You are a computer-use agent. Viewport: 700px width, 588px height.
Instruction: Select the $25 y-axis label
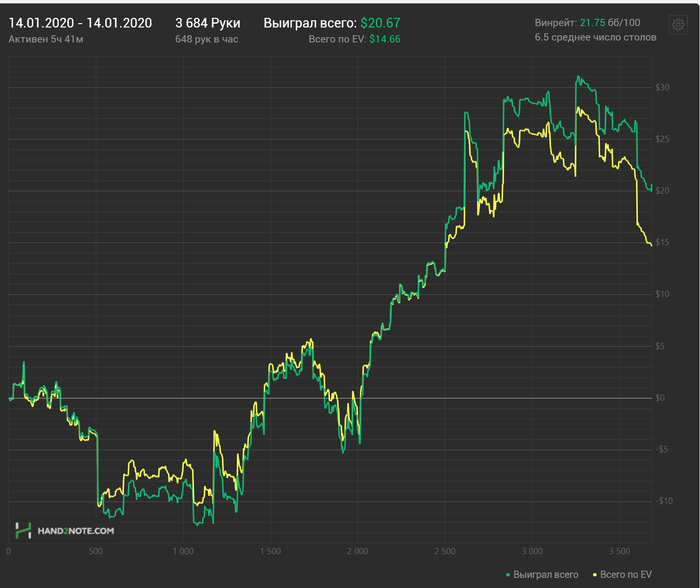coord(662,139)
